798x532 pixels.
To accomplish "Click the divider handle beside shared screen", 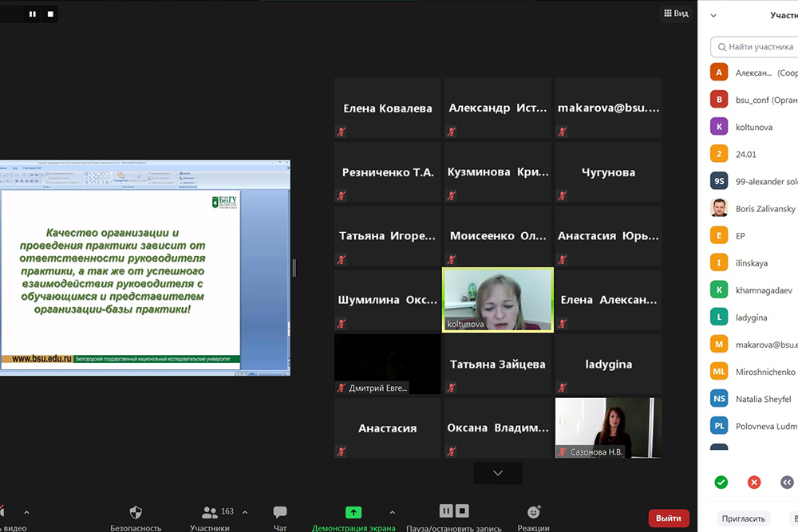I will (294, 268).
